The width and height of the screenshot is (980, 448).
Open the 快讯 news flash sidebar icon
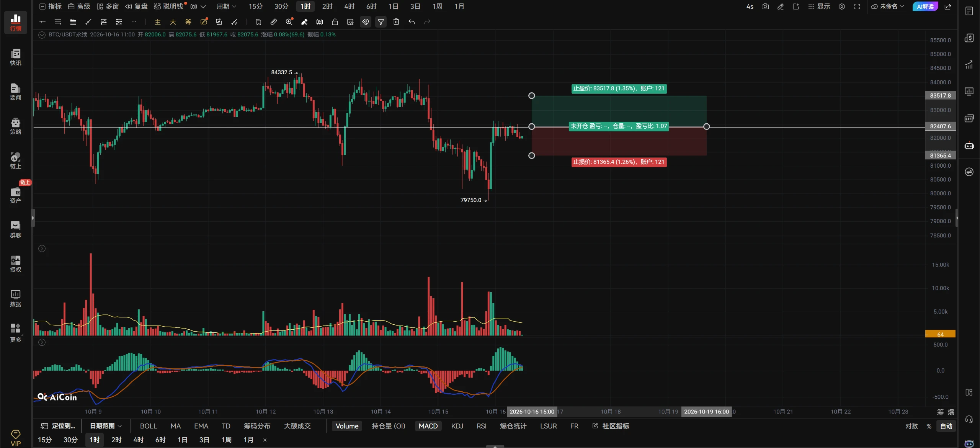pos(16,57)
